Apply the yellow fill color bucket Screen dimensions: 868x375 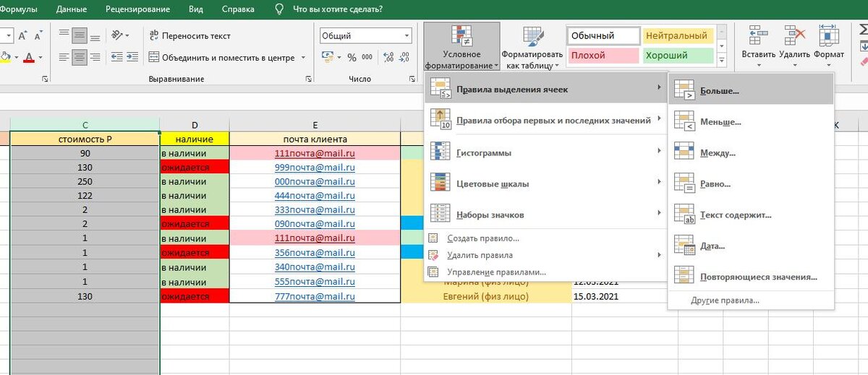point(4,57)
